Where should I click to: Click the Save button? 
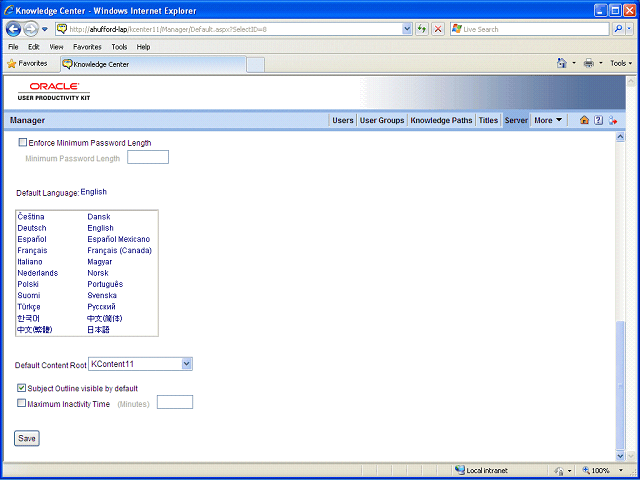coord(27,439)
